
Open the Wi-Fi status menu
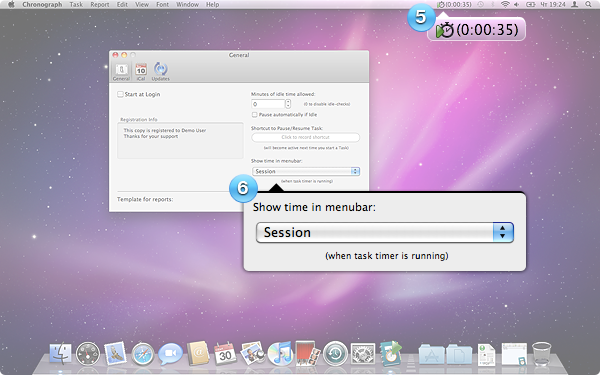505,5
